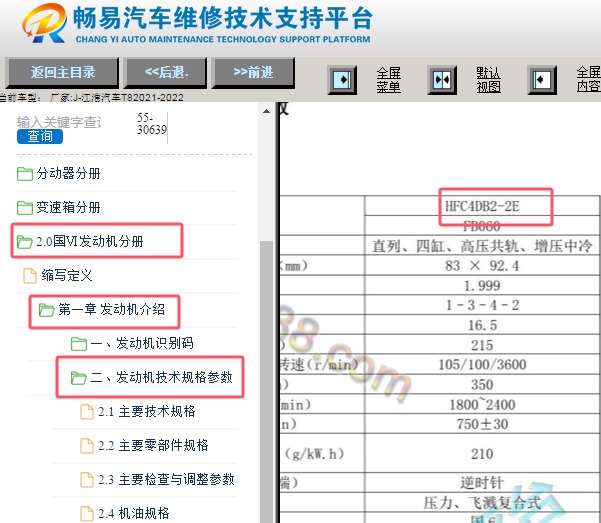Open the 2.2 主要零部件规格 page

click(153, 446)
